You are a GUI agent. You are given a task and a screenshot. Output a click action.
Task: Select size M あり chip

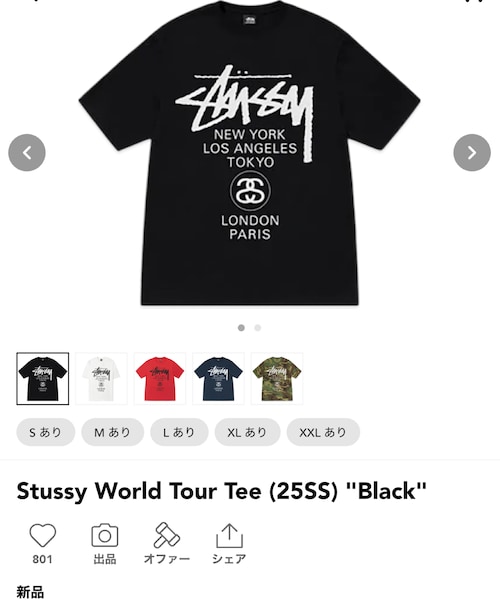click(x=112, y=432)
